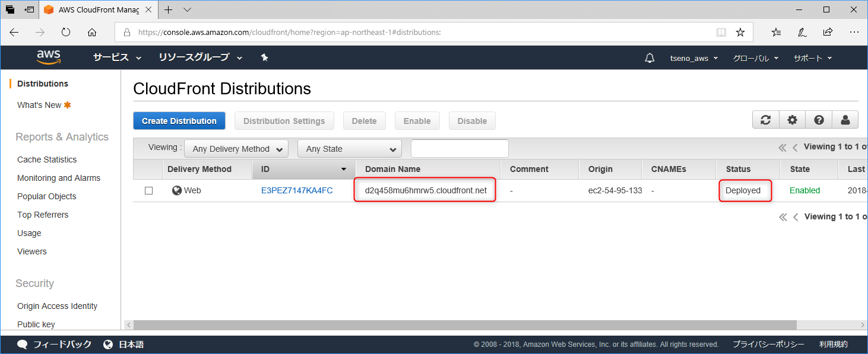This screenshot has height=354, width=868.
Task: Click the Distribution Settings button
Action: pyautogui.click(x=284, y=120)
